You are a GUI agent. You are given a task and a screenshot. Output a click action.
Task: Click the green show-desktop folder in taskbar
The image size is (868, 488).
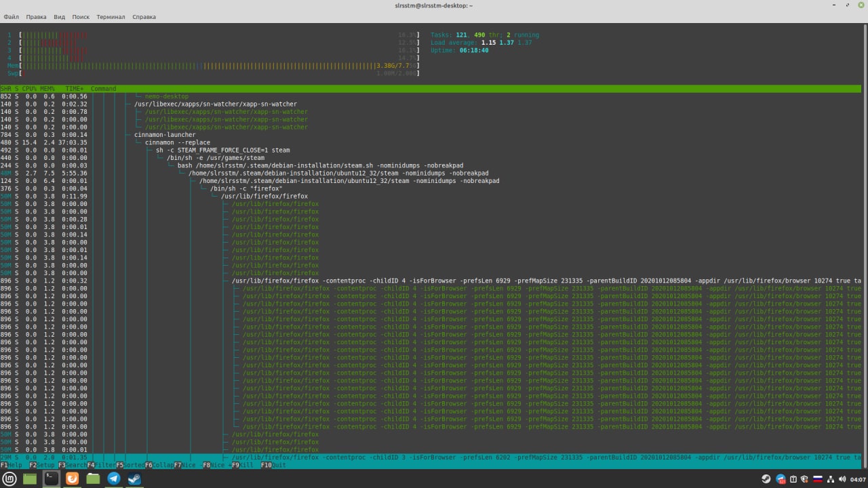(x=30, y=479)
